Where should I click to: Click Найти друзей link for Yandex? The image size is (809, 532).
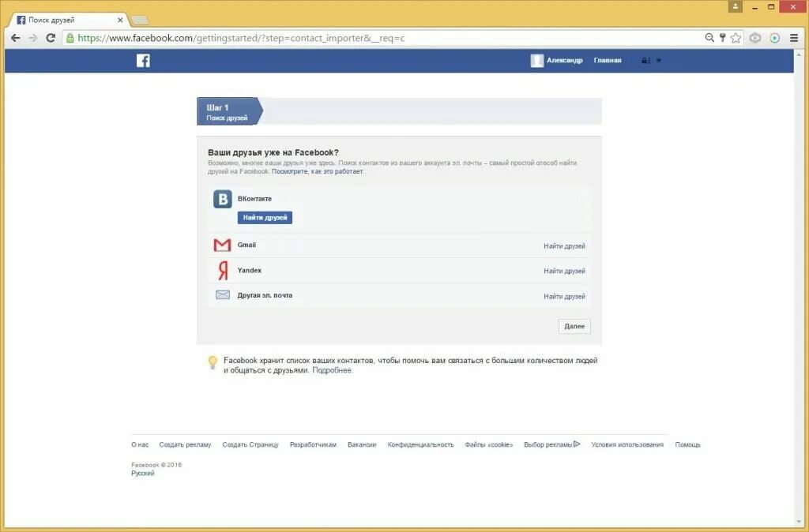point(564,271)
